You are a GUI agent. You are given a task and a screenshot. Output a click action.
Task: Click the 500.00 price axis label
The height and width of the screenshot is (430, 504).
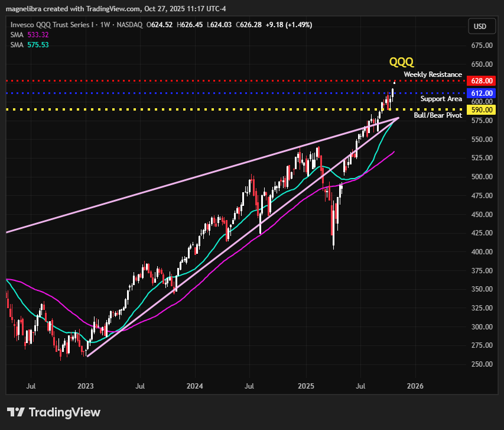pyautogui.click(x=482, y=177)
